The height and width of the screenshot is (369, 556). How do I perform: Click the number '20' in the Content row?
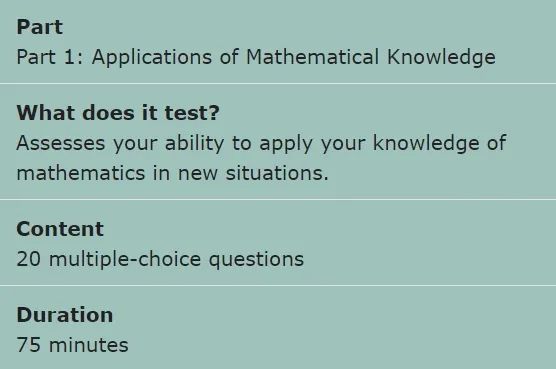click(x=28, y=259)
